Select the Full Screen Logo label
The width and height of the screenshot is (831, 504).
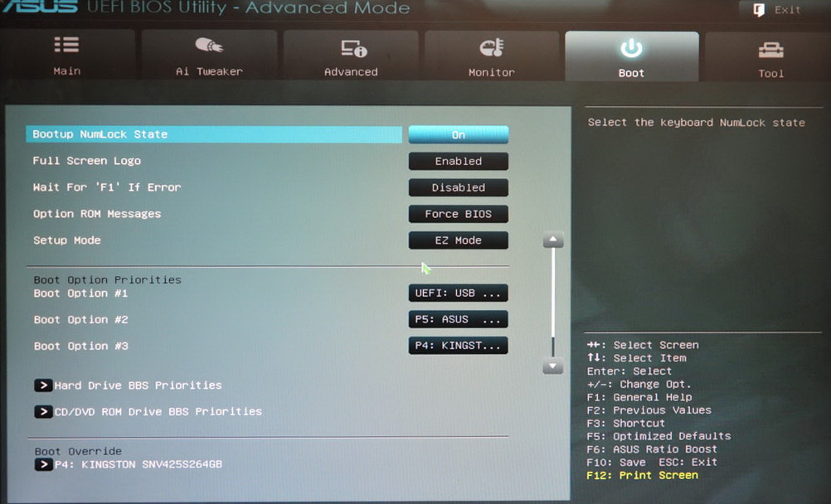tap(86, 161)
